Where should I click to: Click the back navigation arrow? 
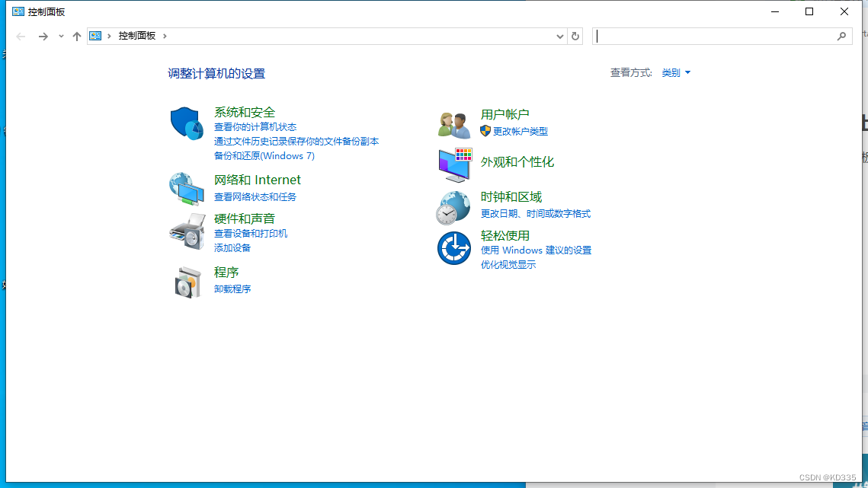tap(21, 37)
